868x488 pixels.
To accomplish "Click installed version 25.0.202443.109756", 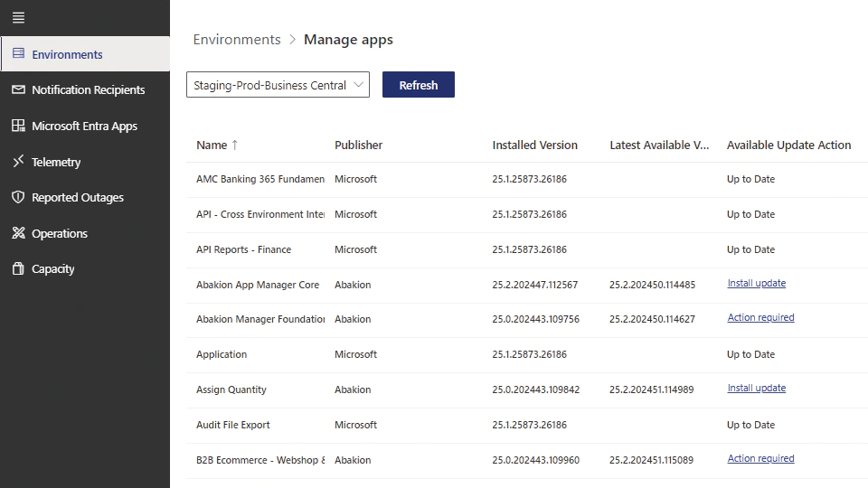I will [x=536, y=319].
